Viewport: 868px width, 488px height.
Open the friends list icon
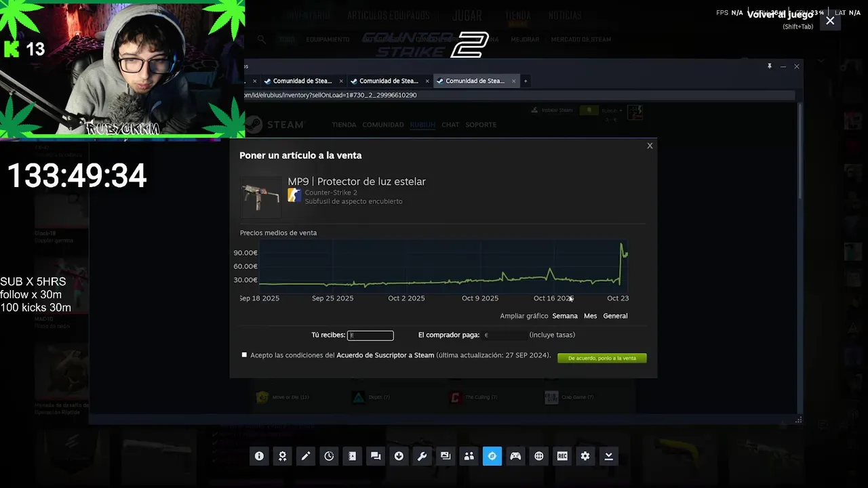point(469,456)
